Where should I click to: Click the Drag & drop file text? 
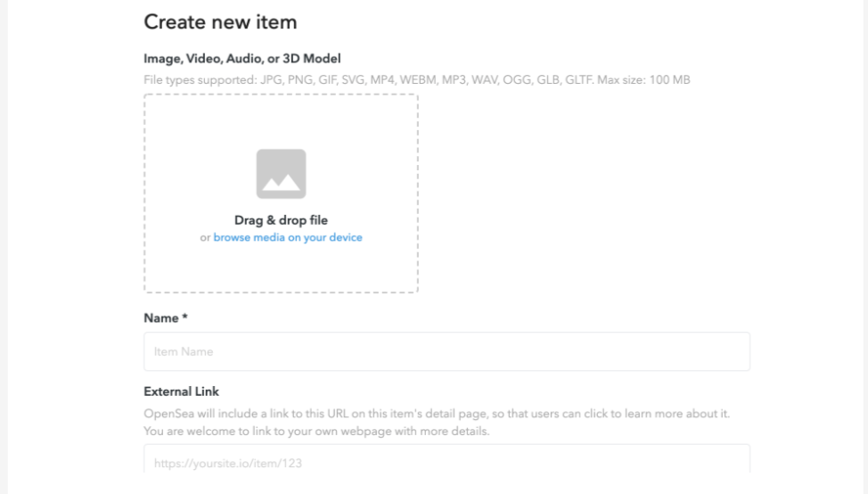282,220
